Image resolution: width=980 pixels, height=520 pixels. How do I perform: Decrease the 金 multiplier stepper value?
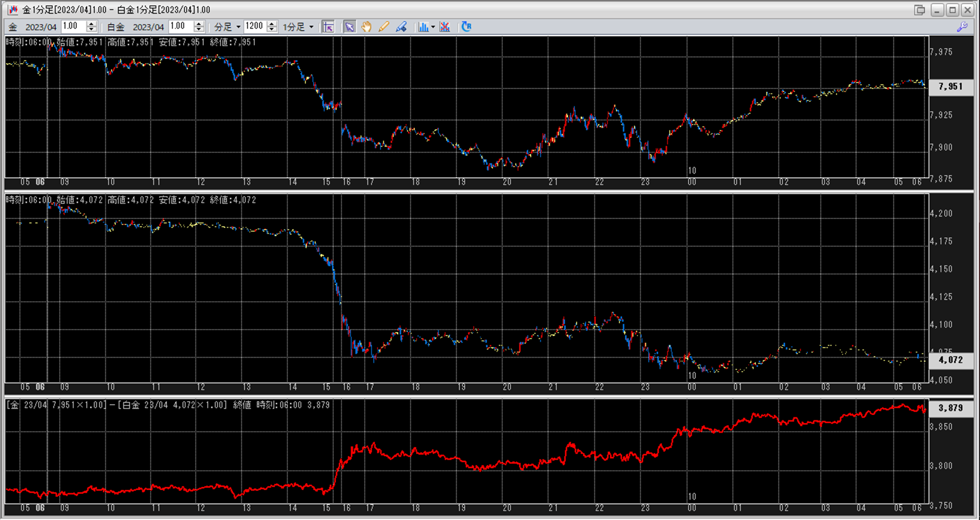coord(91,30)
